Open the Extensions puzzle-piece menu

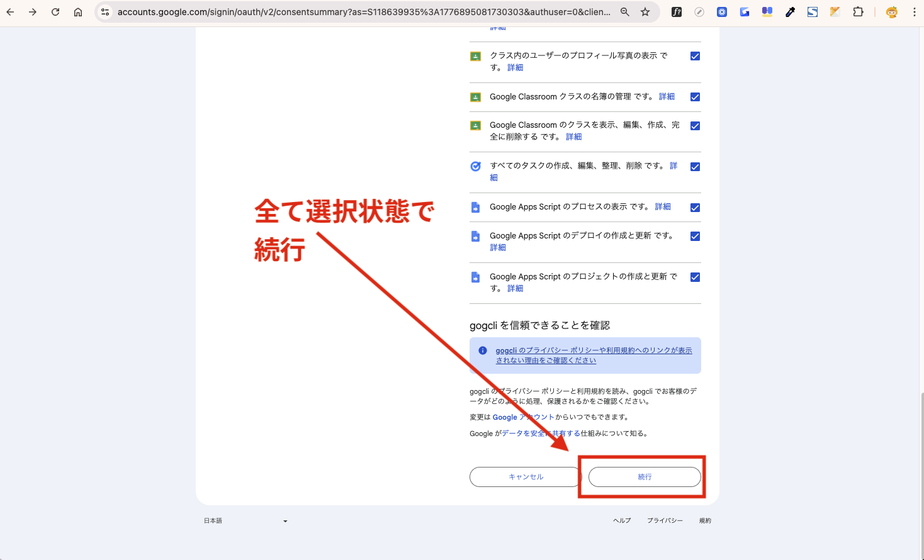pyautogui.click(x=858, y=12)
